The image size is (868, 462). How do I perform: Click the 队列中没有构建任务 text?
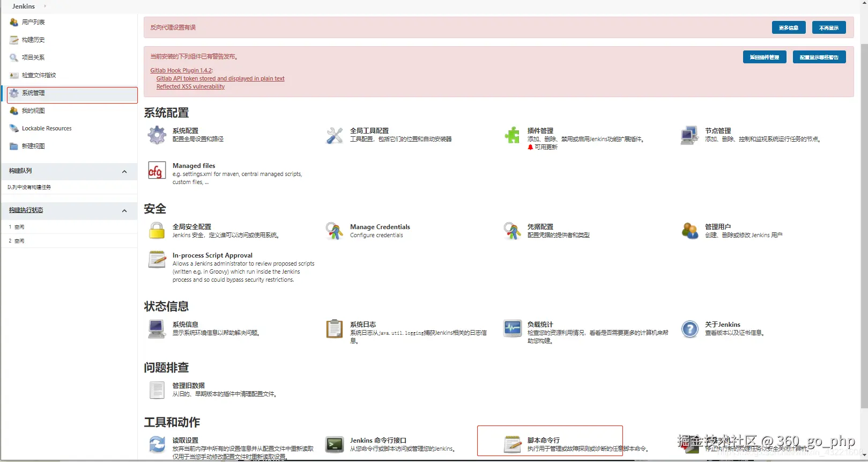29,187
